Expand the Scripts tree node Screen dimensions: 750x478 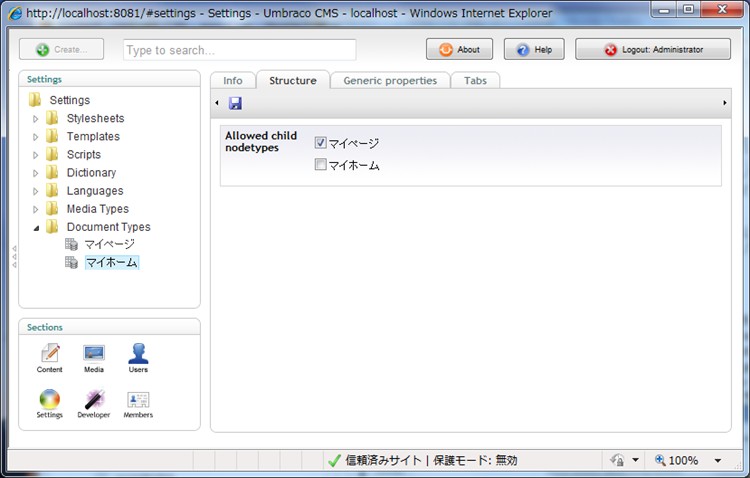[35, 155]
